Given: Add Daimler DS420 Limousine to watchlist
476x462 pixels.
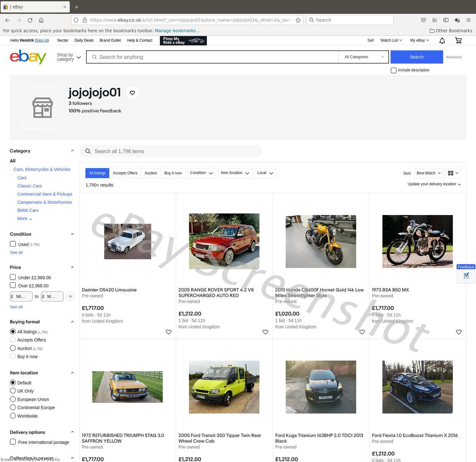Looking at the screenshot, I should [x=169, y=332].
